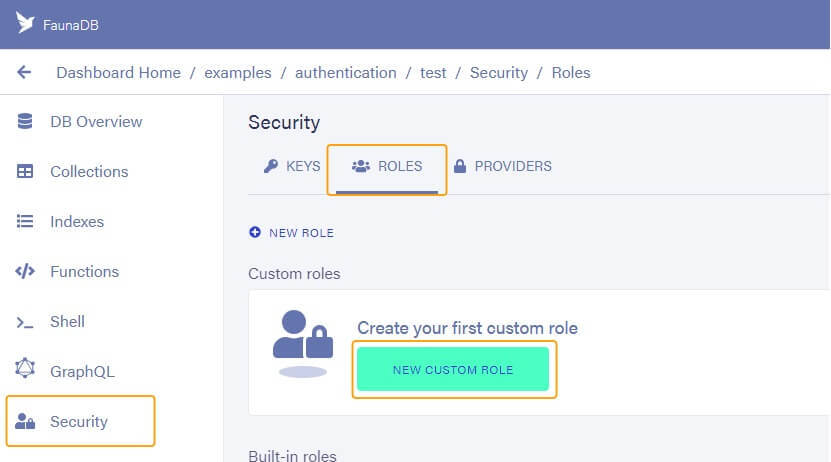Click the Security user-lock sidebar icon

26,422
